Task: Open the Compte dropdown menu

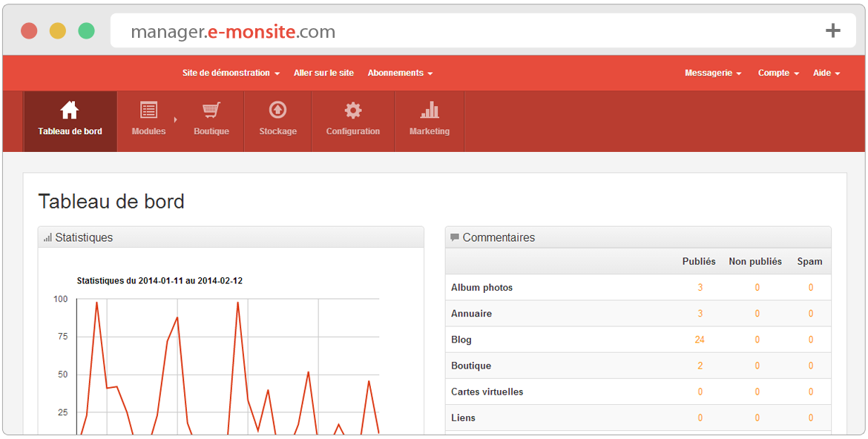Action: [x=778, y=73]
